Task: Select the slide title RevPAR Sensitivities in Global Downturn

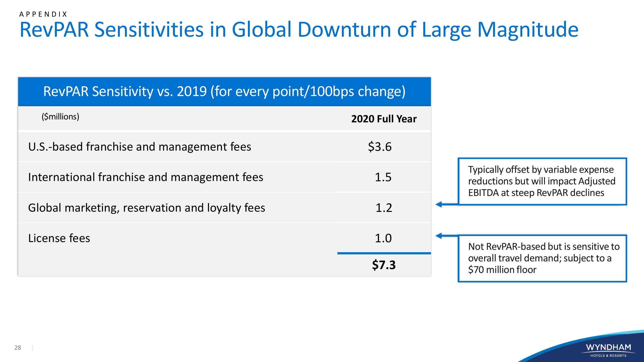Action: click(x=299, y=30)
